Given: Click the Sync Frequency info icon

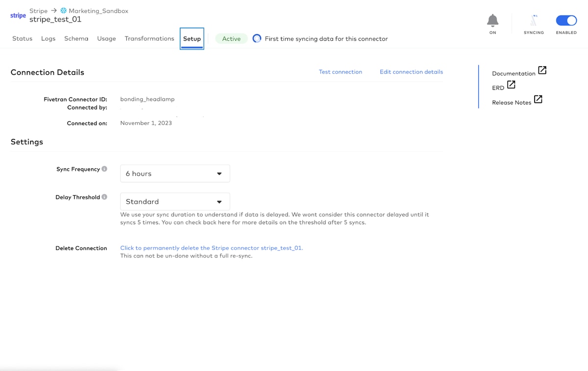Looking at the screenshot, I should (x=104, y=169).
